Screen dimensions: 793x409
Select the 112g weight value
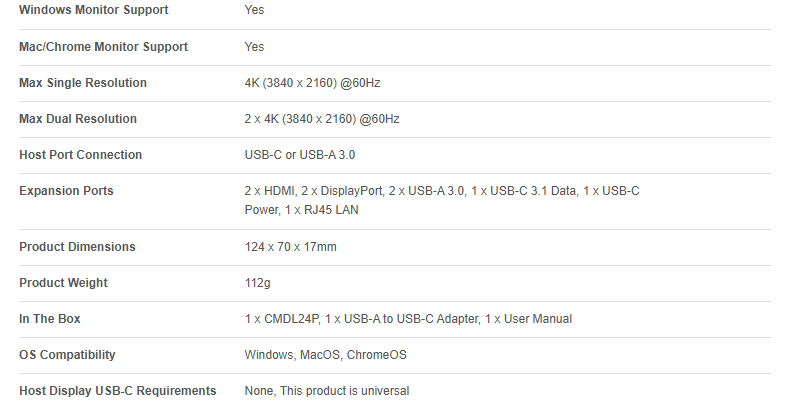pos(257,283)
